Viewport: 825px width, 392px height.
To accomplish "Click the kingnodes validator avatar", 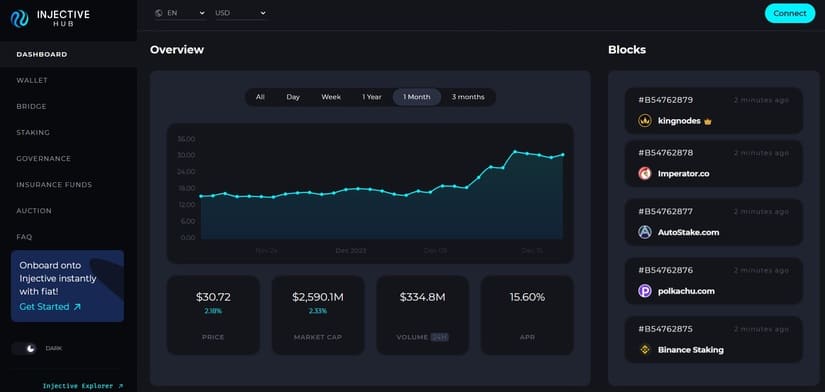I will click(x=645, y=120).
